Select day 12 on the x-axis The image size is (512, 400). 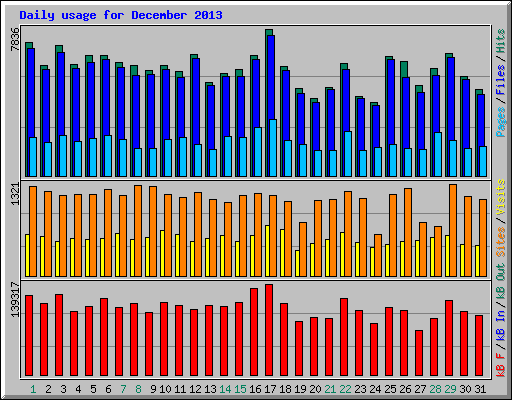tap(195, 389)
